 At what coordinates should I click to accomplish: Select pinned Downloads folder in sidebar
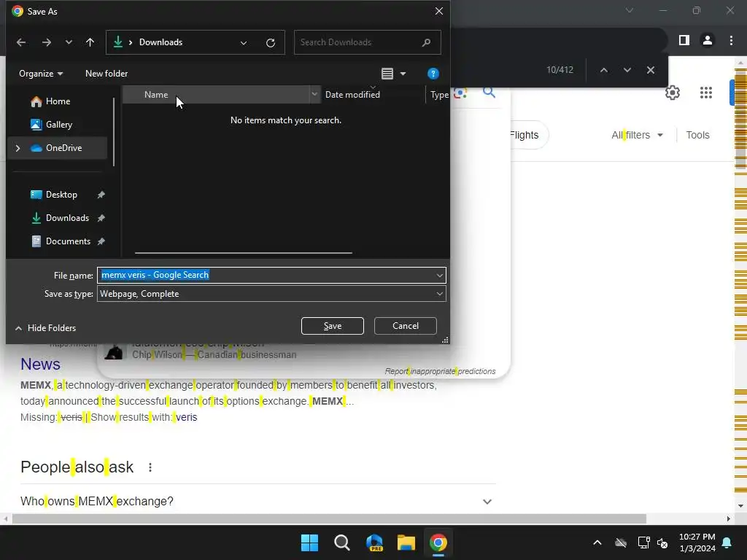point(67,217)
